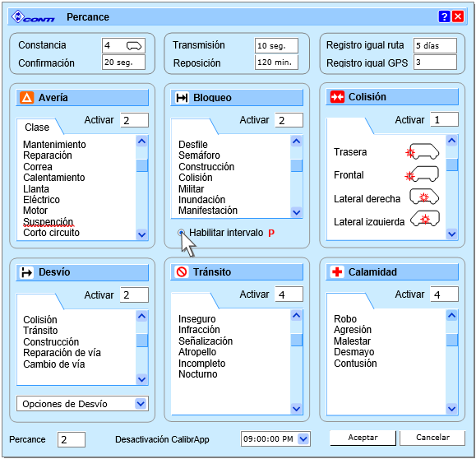Screen dimensions: 476x459
Task: Click the Tránsito list scroll-up arrow
Action: pyautogui.click(x=296, y=316)
